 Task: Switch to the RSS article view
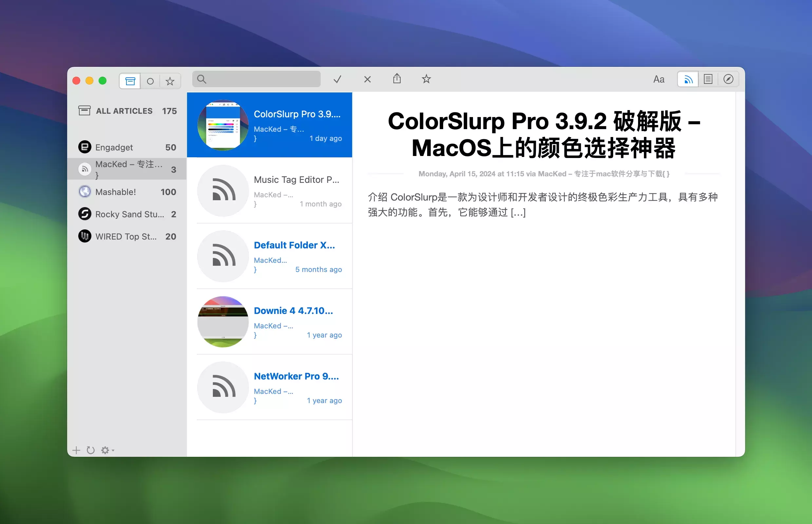click(688, 79)
